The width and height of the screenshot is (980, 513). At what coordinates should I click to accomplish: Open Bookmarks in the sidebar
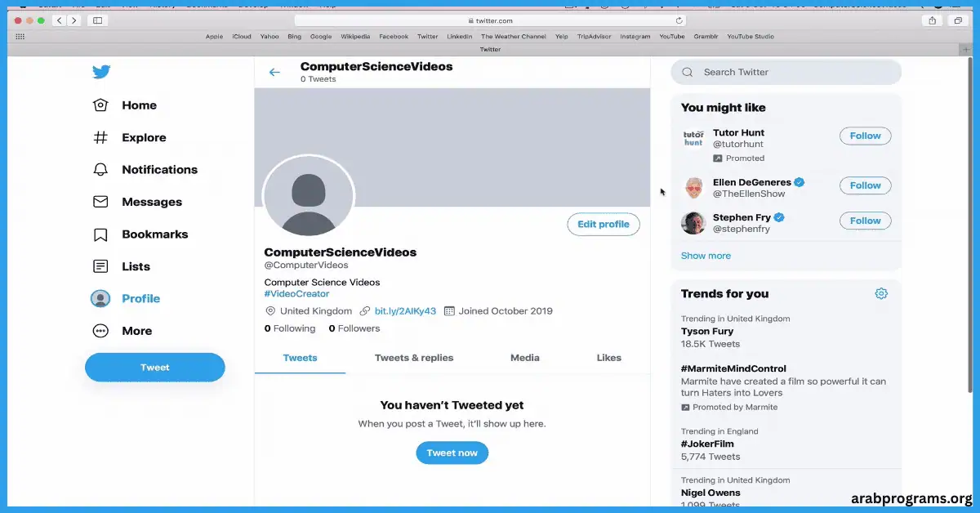tap(140, 234)
